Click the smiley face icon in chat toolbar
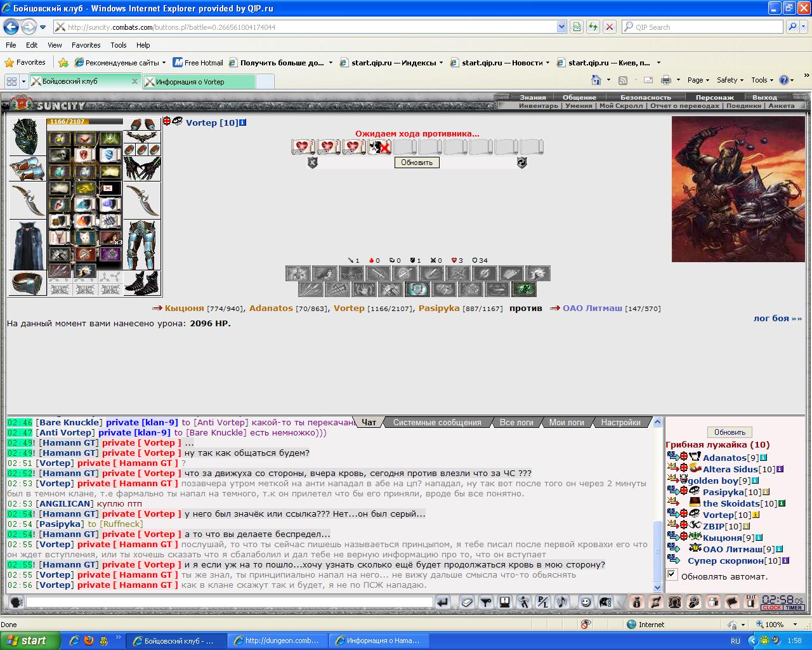 [x=586, y=602]
